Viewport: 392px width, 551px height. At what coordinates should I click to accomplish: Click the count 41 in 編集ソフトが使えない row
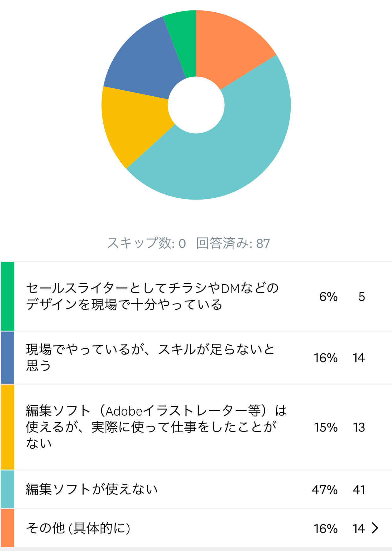pyautogui.click(x=359, y=490)
